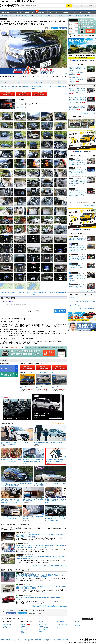Select the 中古車検索 navigation tab

(17, 12)
